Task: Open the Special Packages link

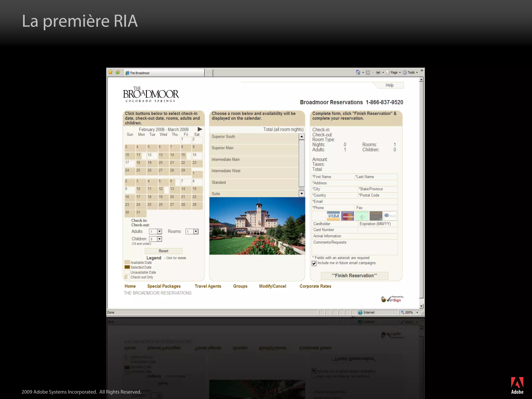Action: (x=164, y=286)
